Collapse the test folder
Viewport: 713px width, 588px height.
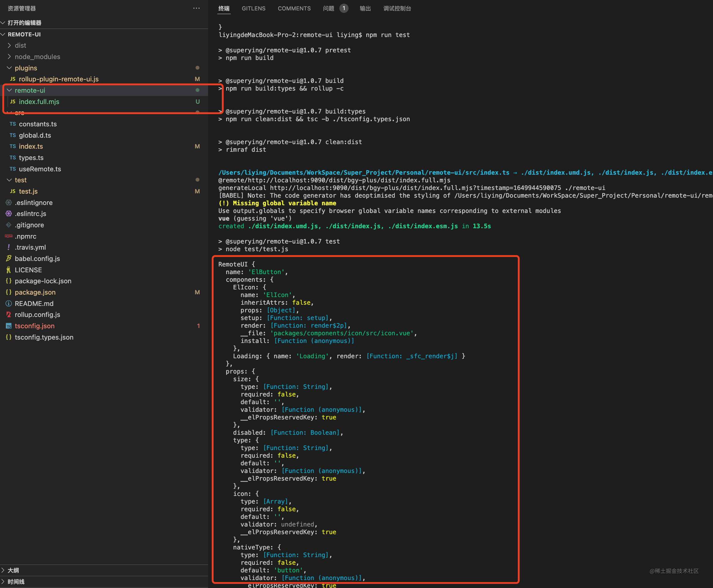(x=20, y=180)
